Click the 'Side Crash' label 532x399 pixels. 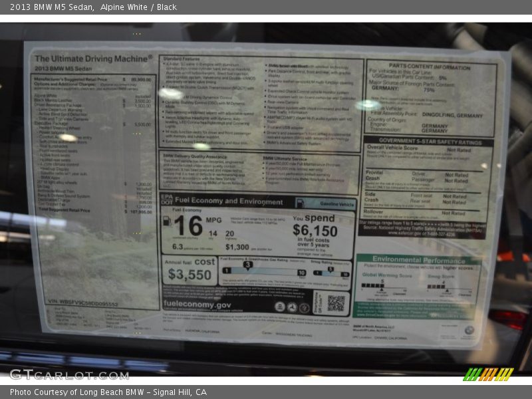click(371, 197)
